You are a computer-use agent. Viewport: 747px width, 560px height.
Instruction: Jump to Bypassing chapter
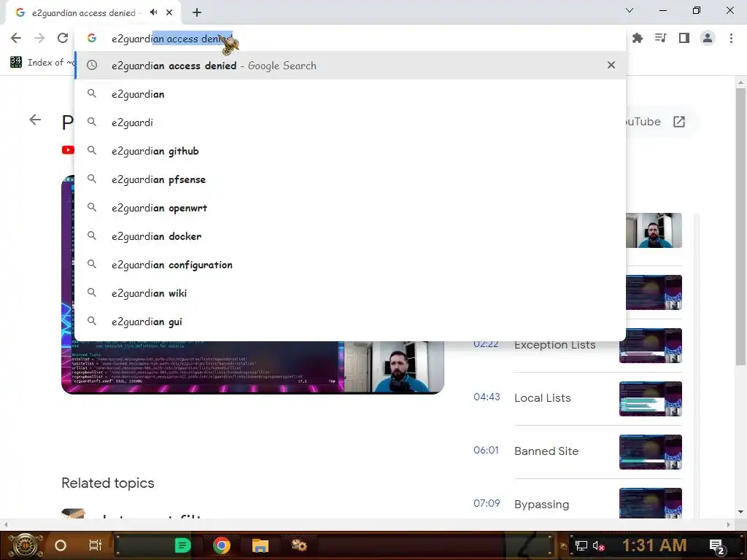(542, 505)
